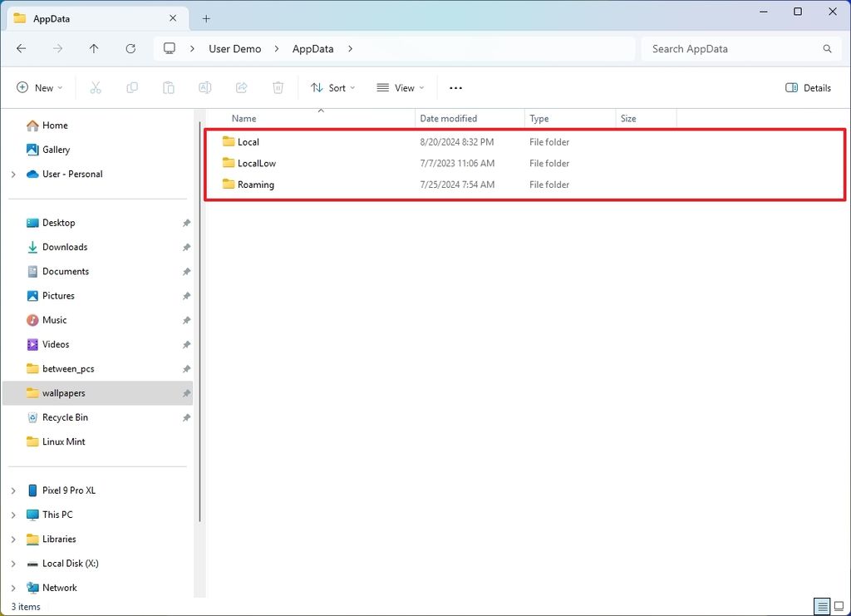
Task: Open a new tab with the plus button
Action: pyautogui.click(x=206, y=17)
